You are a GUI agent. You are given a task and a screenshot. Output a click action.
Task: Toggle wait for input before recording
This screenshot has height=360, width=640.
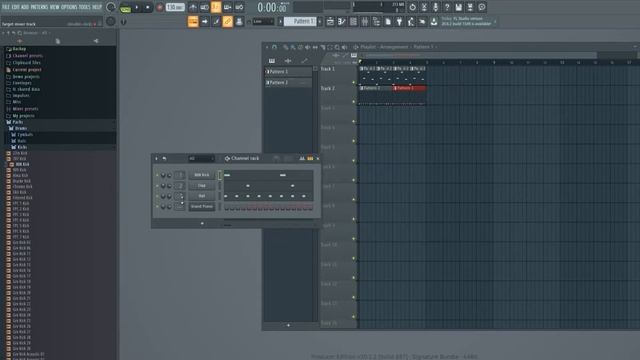tap(204, 7)
